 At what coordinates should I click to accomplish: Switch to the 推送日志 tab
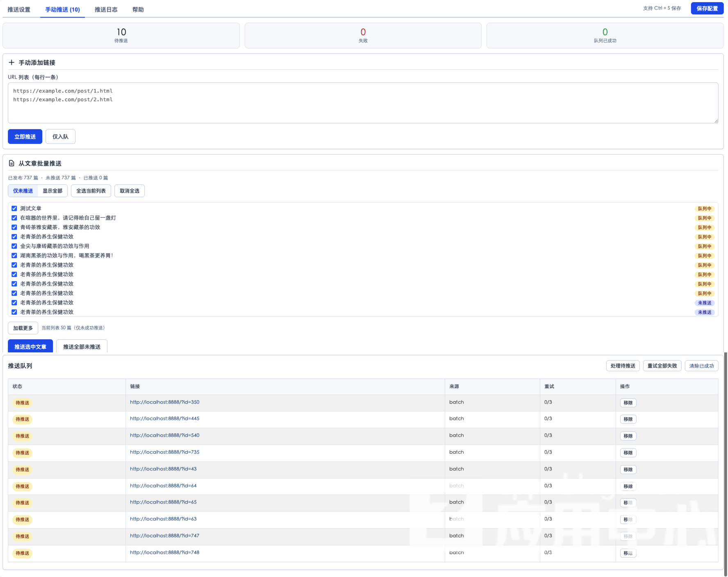[x=106, y=9]
